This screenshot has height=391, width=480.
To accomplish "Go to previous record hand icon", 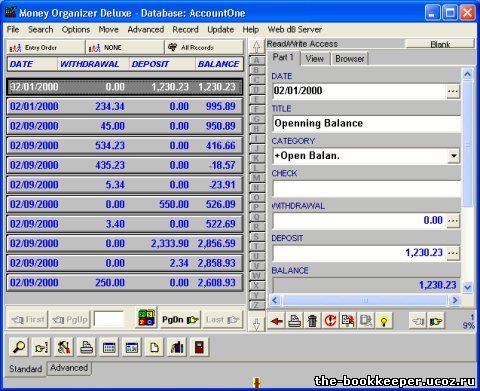I will [x=418, y=321].
